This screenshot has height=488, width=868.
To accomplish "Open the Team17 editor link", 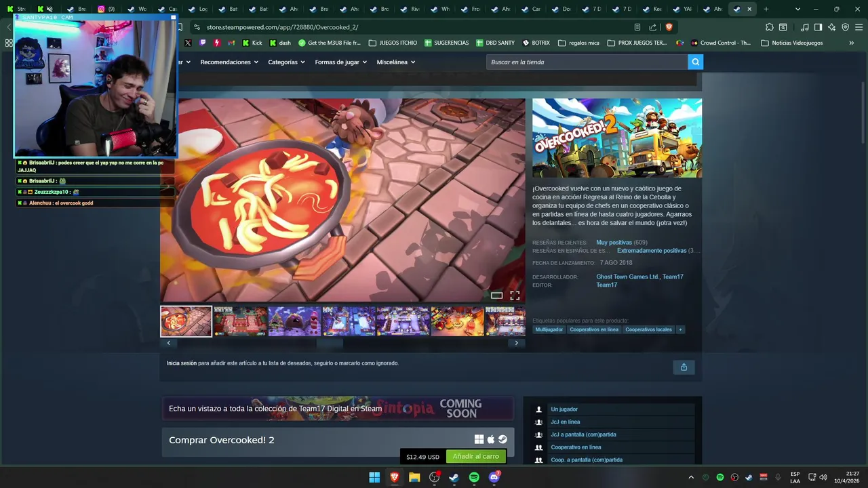I will tap(606, 285).
